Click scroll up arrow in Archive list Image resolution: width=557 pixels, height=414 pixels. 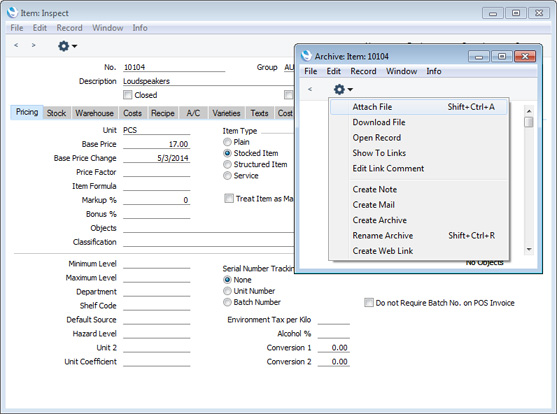pos(529,111)
